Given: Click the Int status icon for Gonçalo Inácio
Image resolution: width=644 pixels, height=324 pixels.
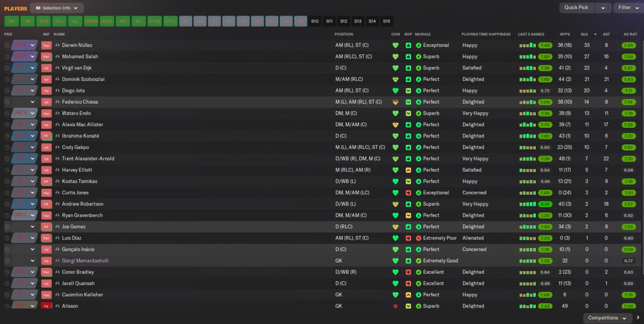Looking at the screenshot, I should (x=46, y=249).
